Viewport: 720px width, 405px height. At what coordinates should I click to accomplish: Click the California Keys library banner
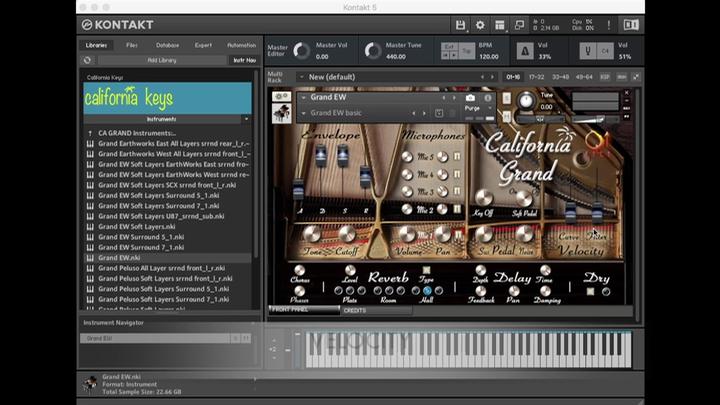(168, 98)
